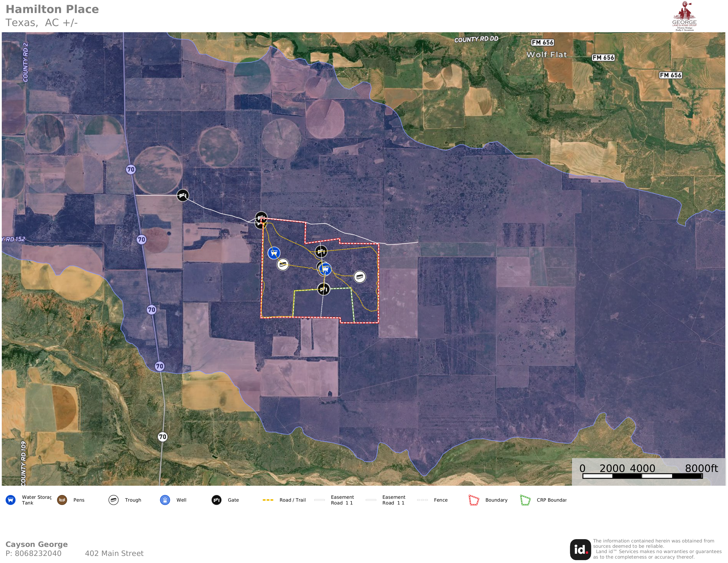Click the brown Pens legend icon
This screenshot has height=563, width=728.
(x=62, y=500)
